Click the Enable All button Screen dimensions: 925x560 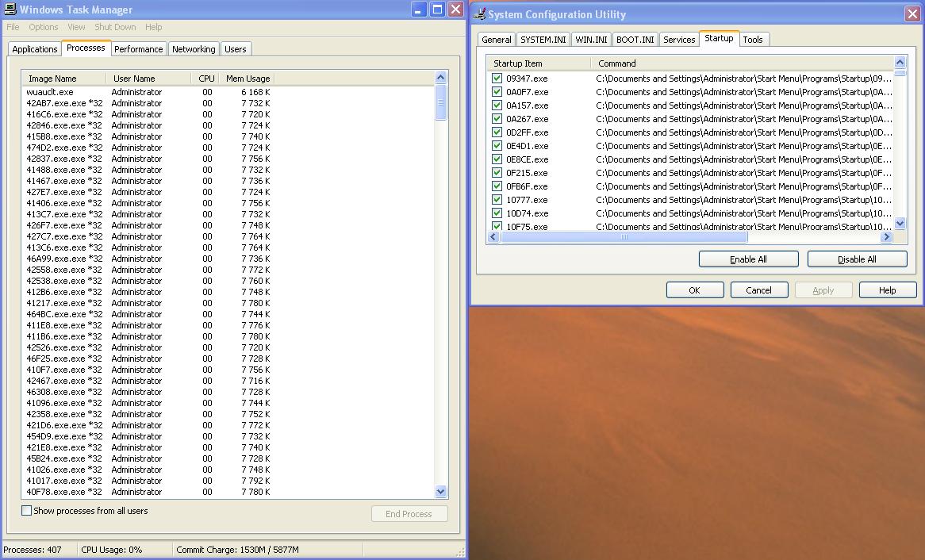point(749,259)
